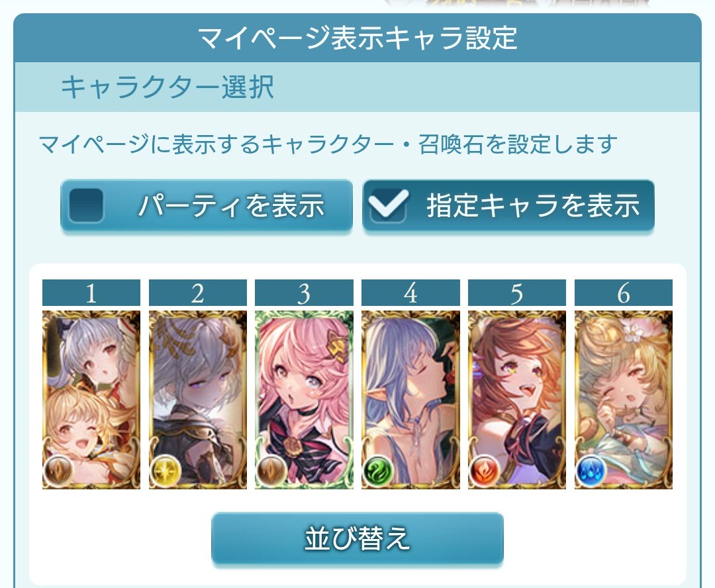The image size is (715, 588).
Task: Tick the empty パーティを表示 checkbox
Action: click(85, 205)
